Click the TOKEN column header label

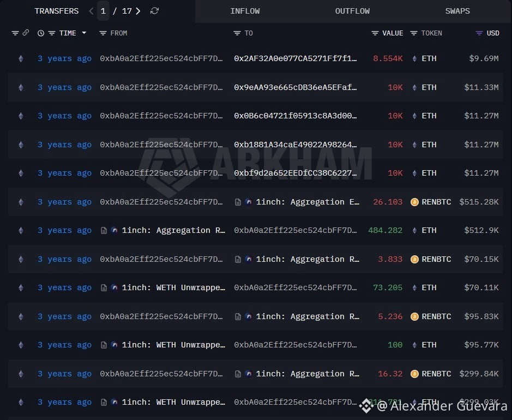click(x=431, y=33)
